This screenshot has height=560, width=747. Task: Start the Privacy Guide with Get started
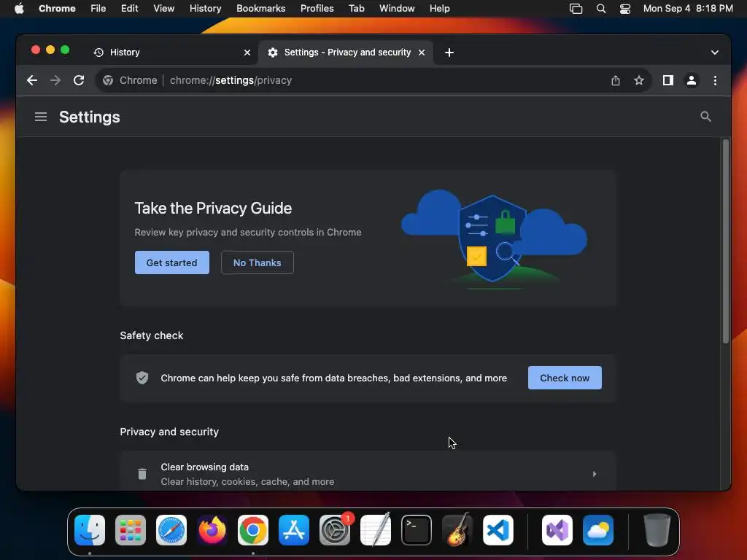[x=172, y=262]
